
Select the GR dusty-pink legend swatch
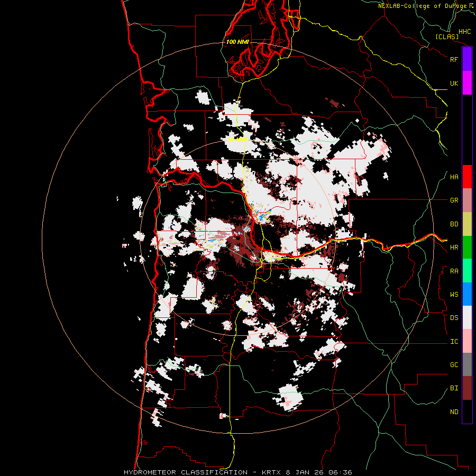pyautogui.click(x=467, y=200)
